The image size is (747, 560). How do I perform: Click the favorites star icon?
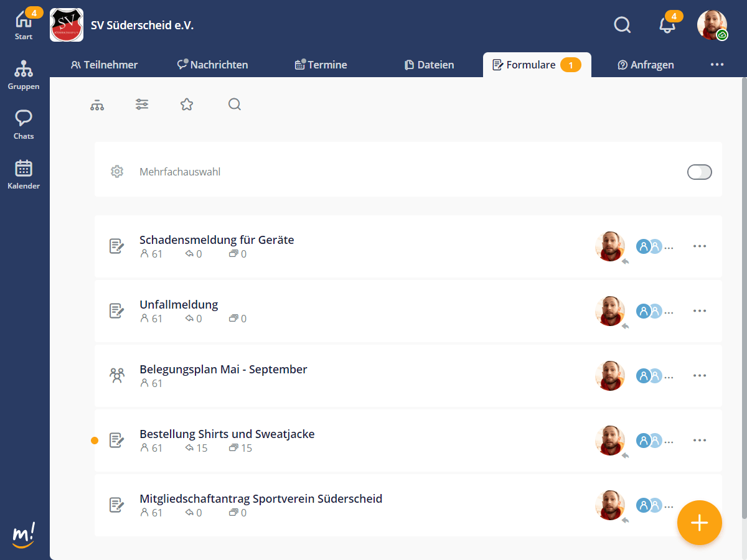(187, 105)
